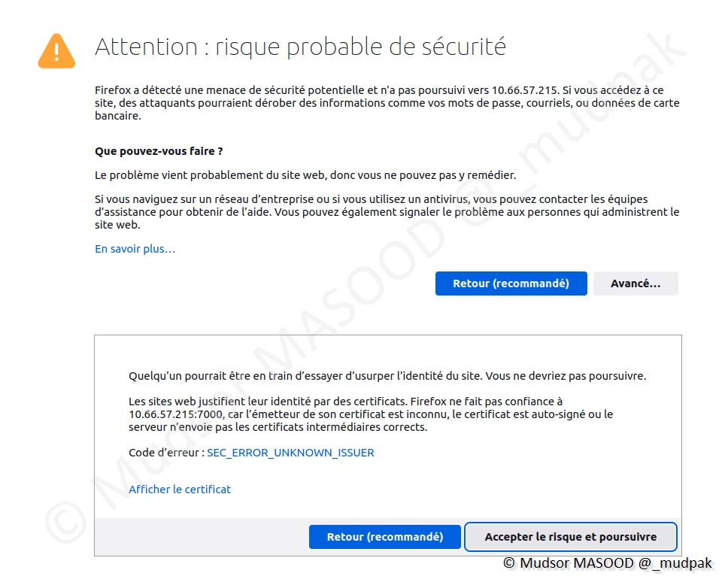The height and width of the screenshot is (579, 728).
Task: Click the "Que pouvez-vous faire ?" subheading
Action: click(x=159, y=151)
